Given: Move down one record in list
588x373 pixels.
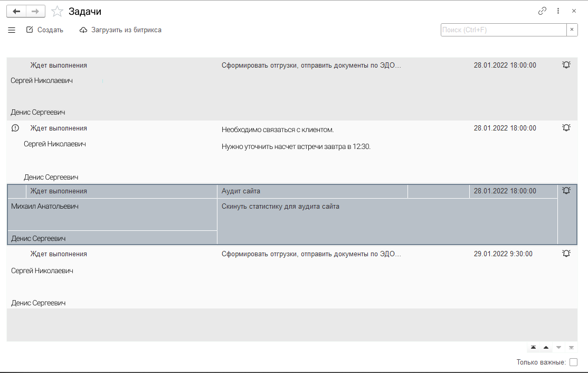Looking at the screenshot, I should click(x=558, y=348).
